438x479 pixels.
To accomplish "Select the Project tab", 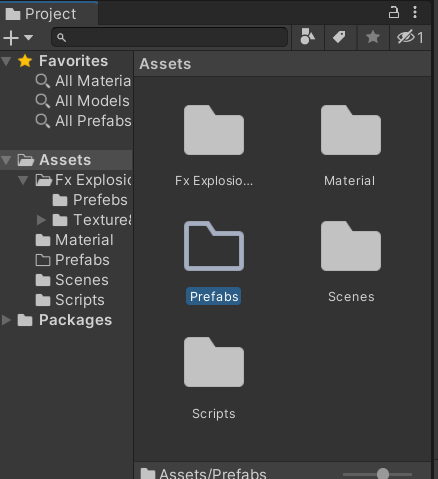I will pos(49,14).
